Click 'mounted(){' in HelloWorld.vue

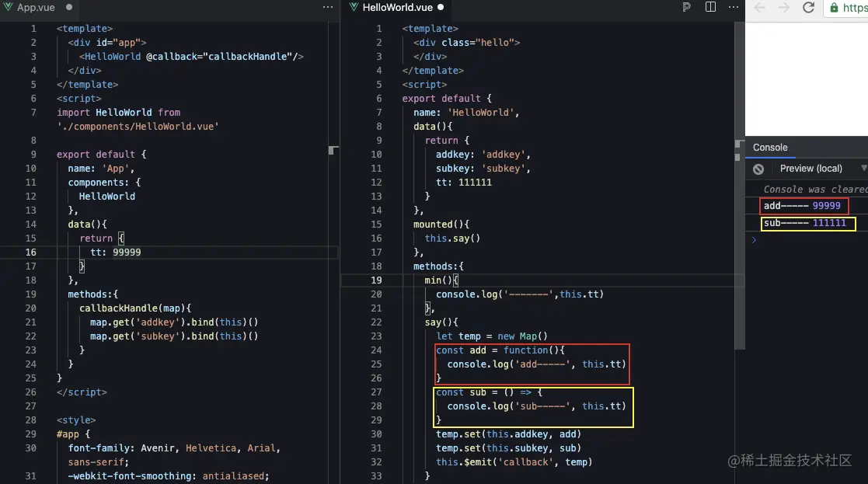click(441, 224)
